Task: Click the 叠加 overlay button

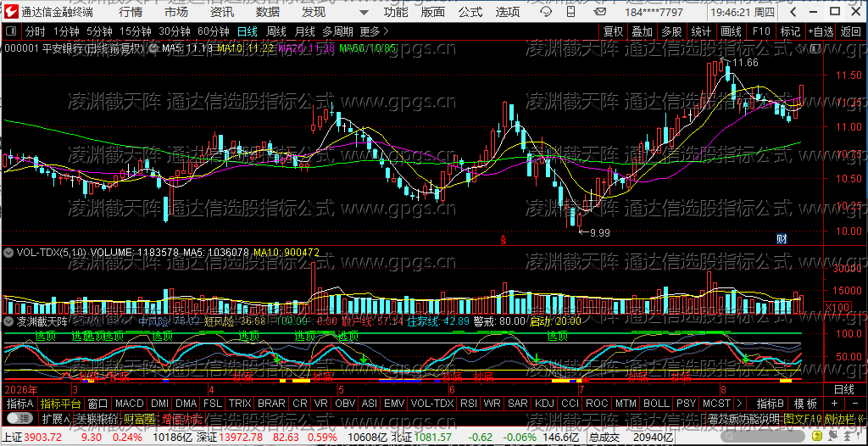Action: (643, 31)
